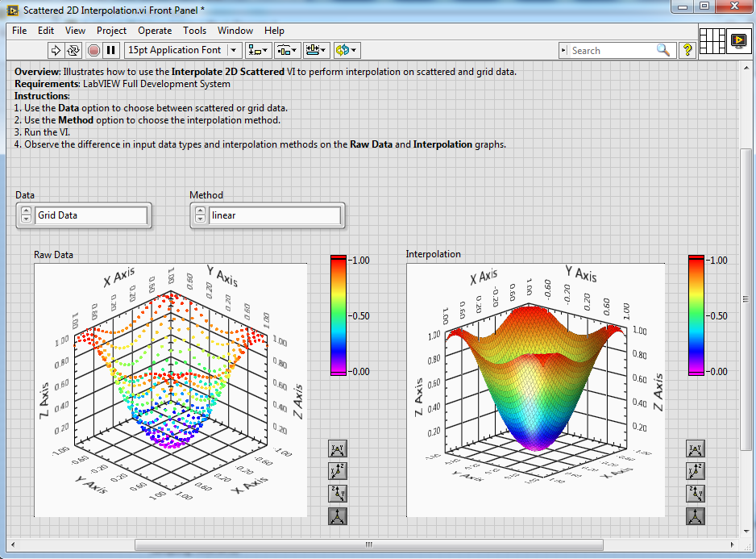Open the Edit menu
Viewport: 756px width, 559px height.
point(46,31)
